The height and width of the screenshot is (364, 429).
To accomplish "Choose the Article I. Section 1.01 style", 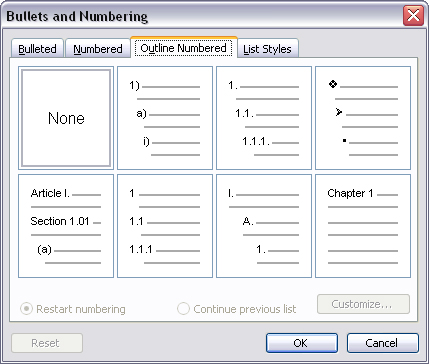I will [66, 226].
